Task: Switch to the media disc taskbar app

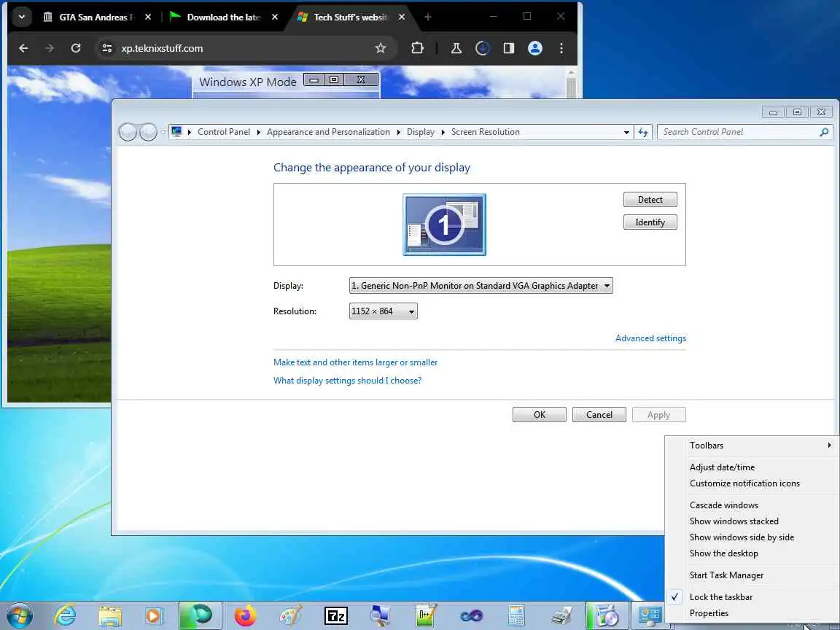Action: pyautogui.click(x=607, y=615)
